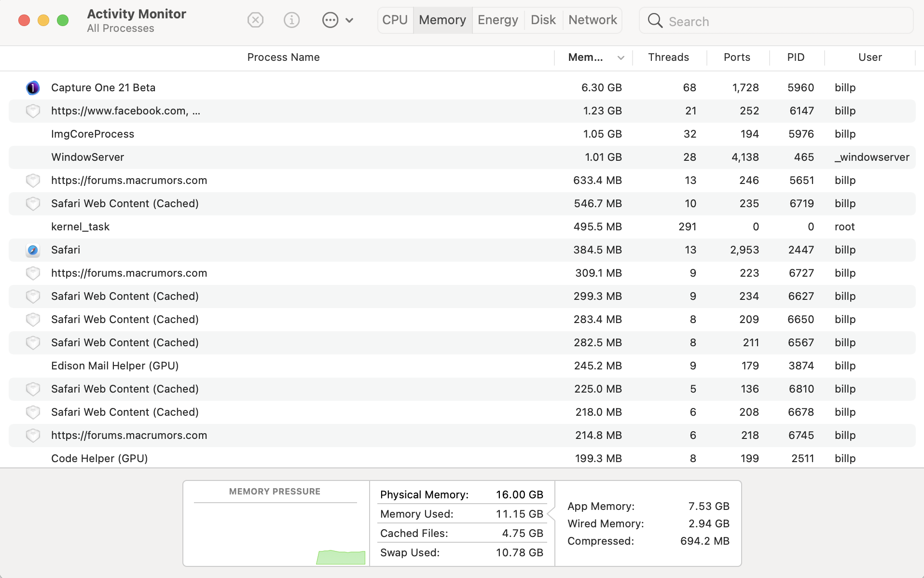Select the Edison Mail Helper (GPU) process
Viewport: 924px width, 578px height.
coord(115,366)
